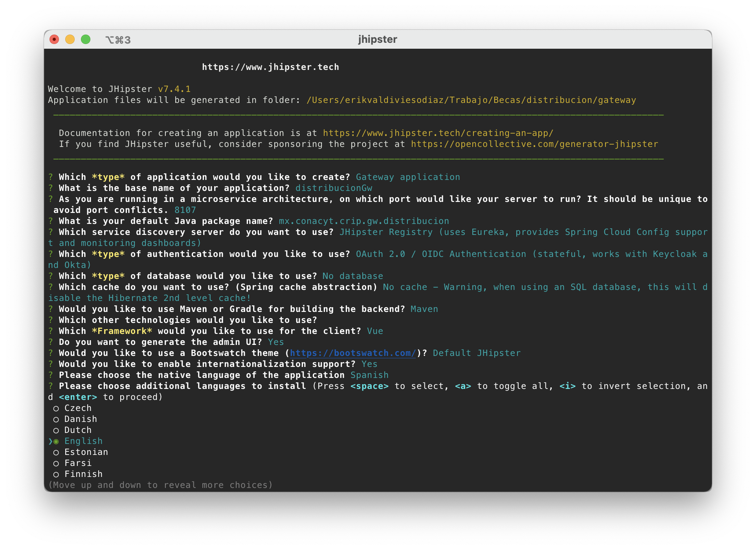The image size is (756, 550).
Task: Open the opencollective generator-jhipster sponsor link
Action: point(534,144)
